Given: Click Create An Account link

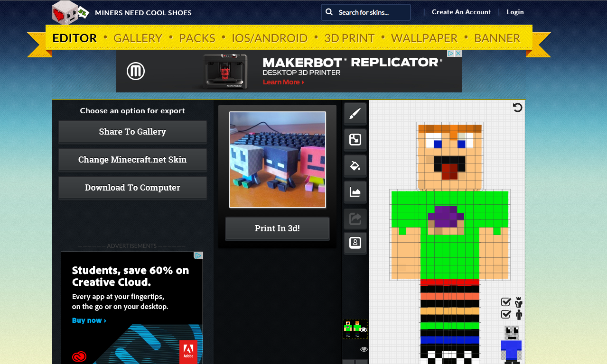Looking at the screenshot, I should click(x=461, y=12).
